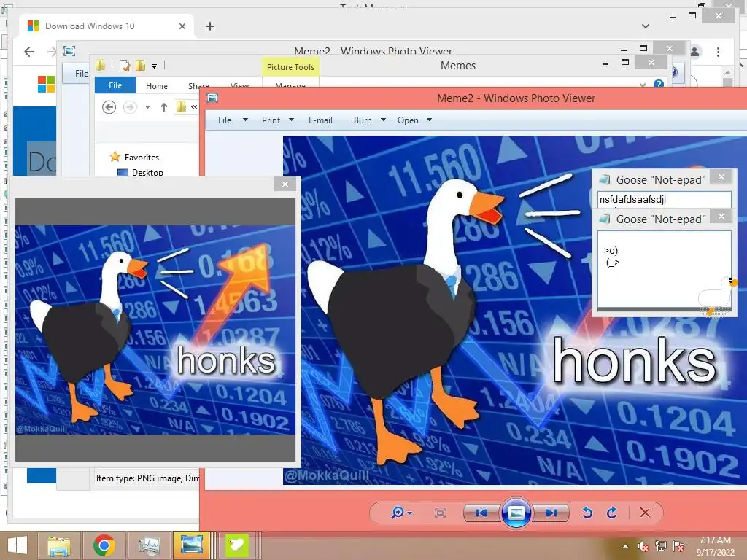Open File Explorer from taskbar
Viewport: 747px width, 560px height.
click(x=59, y=545)
